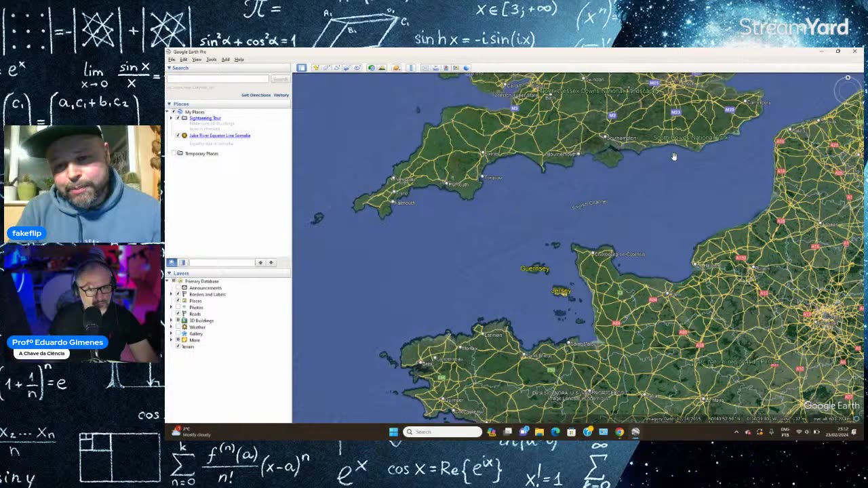Enable the Weather layer checkbox
Image resolution: width=868 pixels, height=488 pixels.
coord(178,327)
